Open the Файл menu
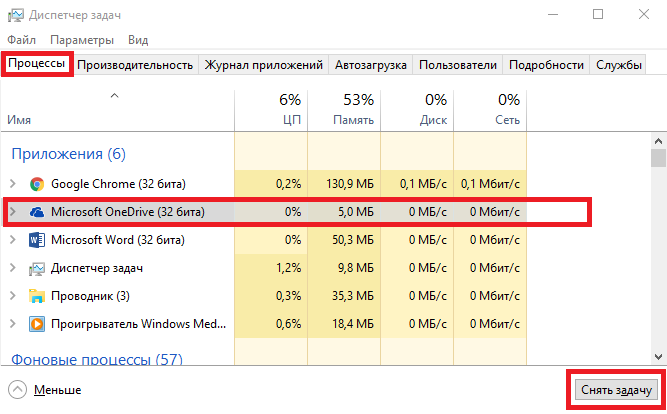667x414 pixels. (21, 40)
